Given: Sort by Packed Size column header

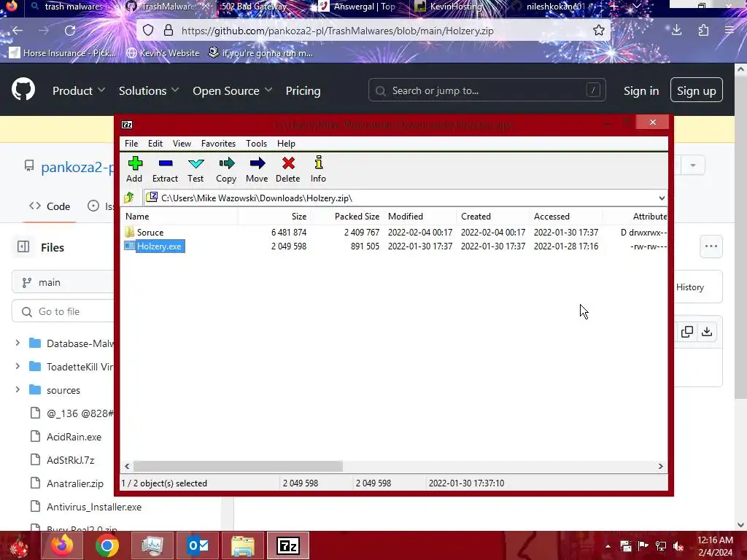Looking at the screenshot, I should tap(347, 216).
